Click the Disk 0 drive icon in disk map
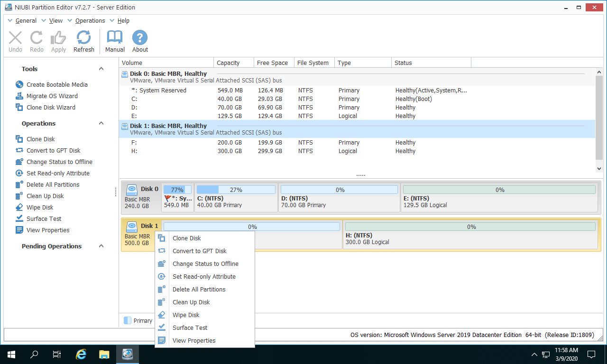 132,189
